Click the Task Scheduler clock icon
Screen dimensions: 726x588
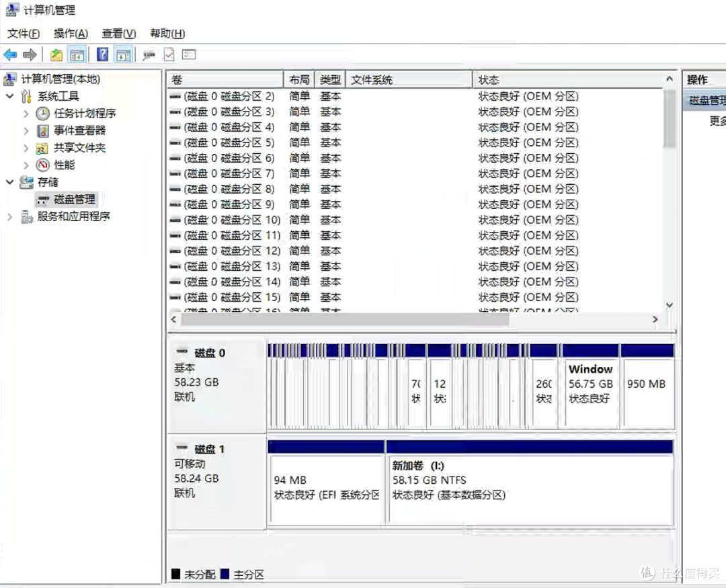click(42, 114)
